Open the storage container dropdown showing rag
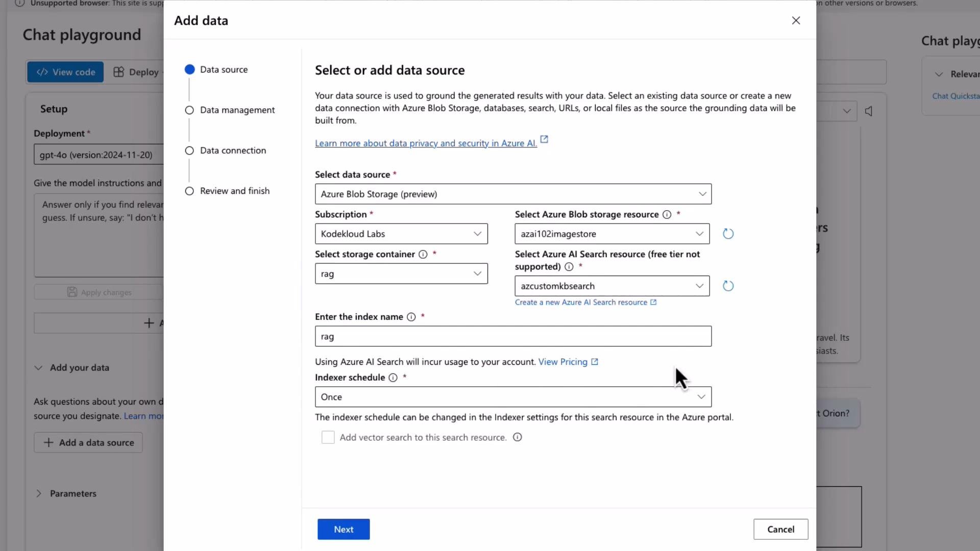980x551 pixels. pyautogui.click(x=401, y=273)
